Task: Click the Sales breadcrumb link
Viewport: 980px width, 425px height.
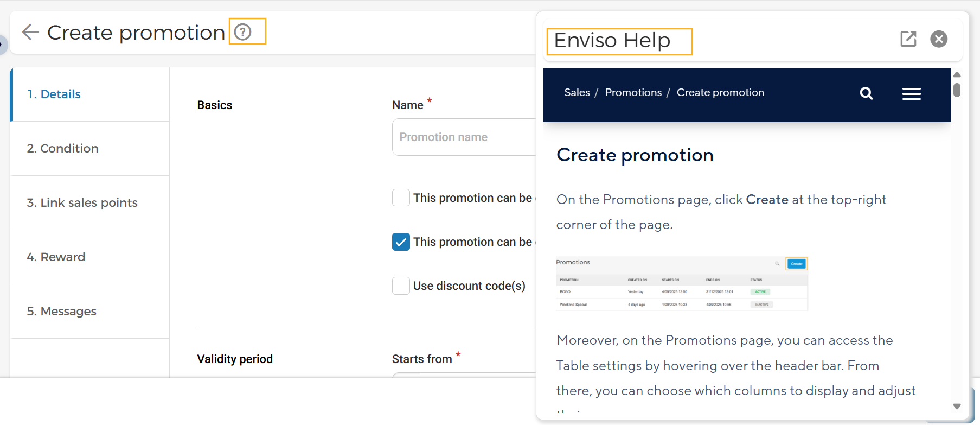Action: pyautogui.click(x=577, y=93)
